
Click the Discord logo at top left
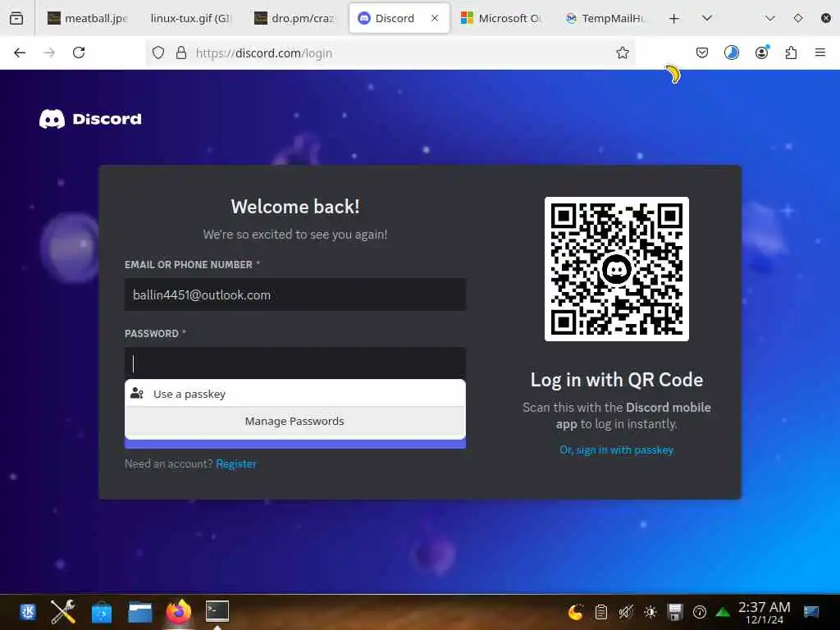point(90,119)
